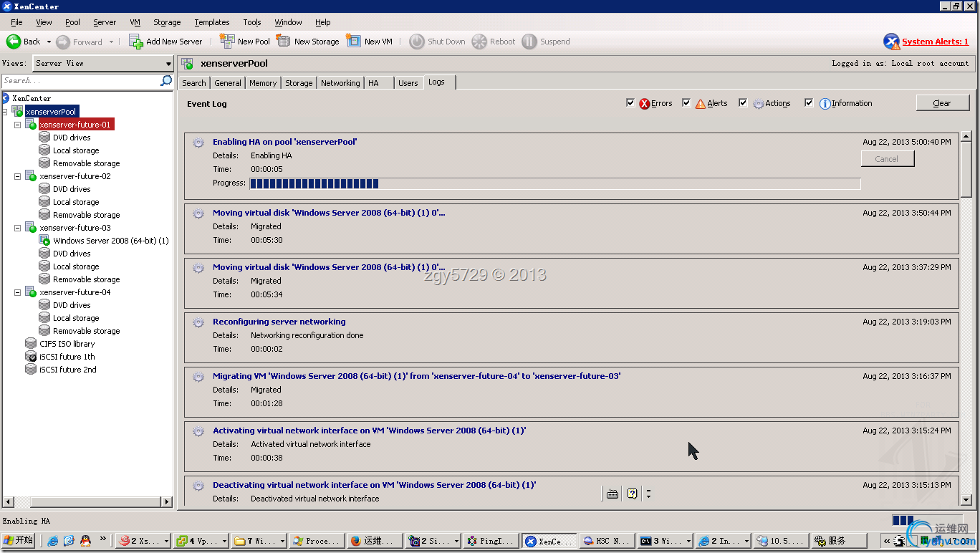Select the CIFS ISO library storage icon
This screenshot has height=553, width=980.
(31, 344)
